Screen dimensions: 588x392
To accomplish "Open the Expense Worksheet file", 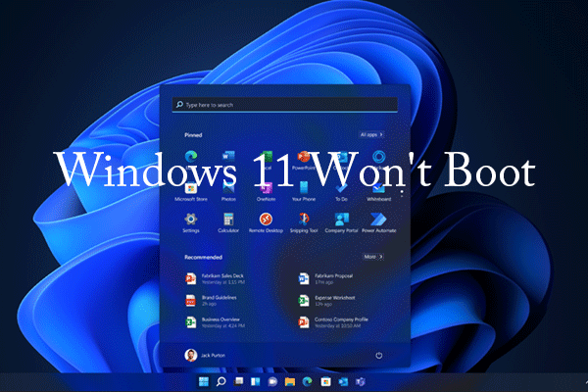I will coord(326,301).
